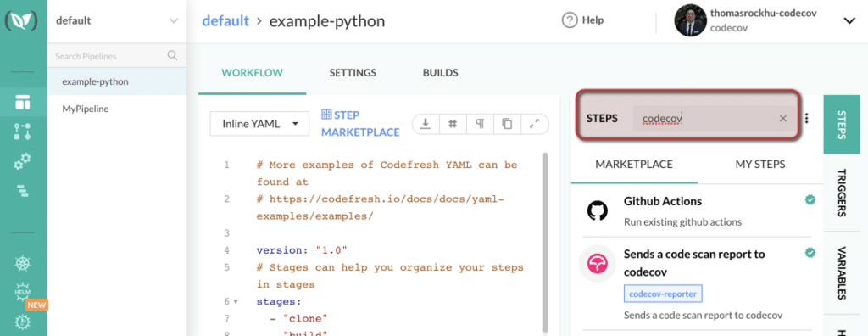The height and width of the screenshot is (336, 868).
Task: Click the GitHub logo of Github Actions step
Action: pos(598,210)
